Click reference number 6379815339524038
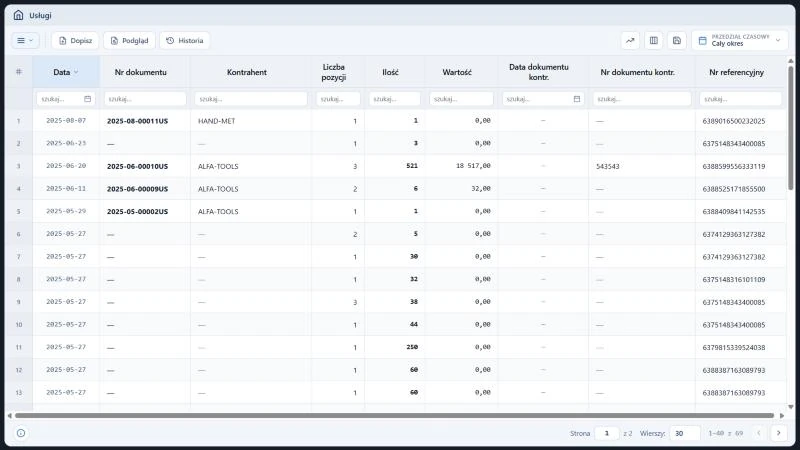This screenshot has height=450, width=800. pos(734,347)
